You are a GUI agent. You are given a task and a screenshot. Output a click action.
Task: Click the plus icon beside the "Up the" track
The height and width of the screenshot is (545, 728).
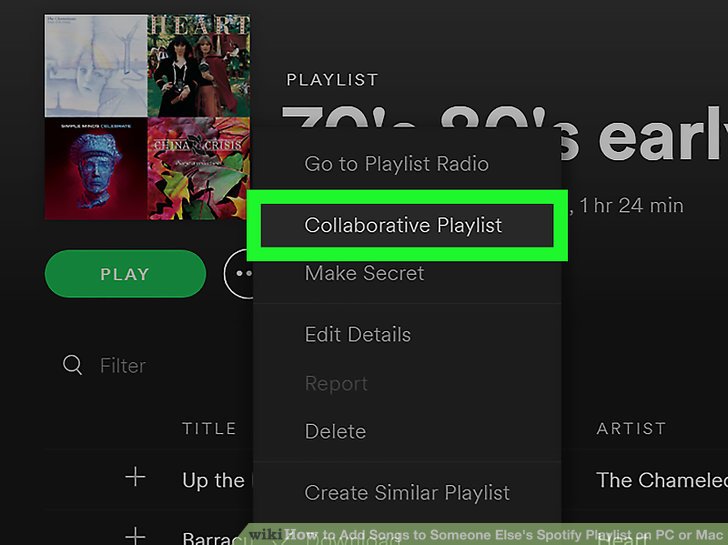pyautogui.click(x=135, y=478)
